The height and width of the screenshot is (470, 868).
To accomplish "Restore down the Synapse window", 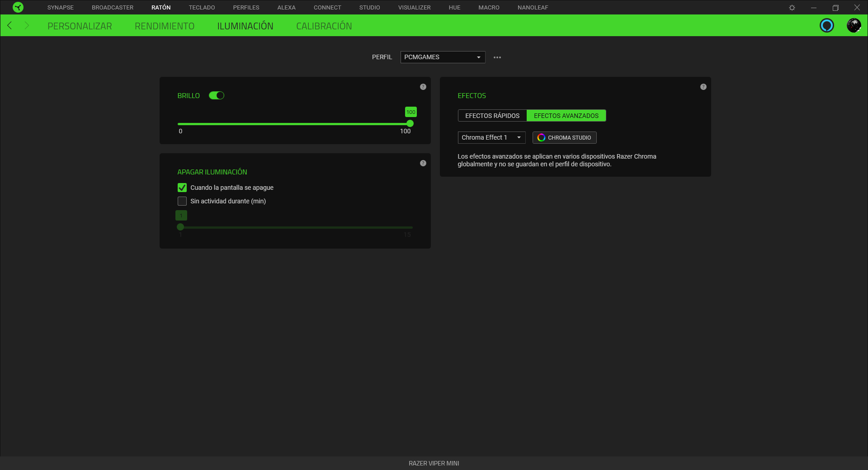I will [x=835, y=8].
